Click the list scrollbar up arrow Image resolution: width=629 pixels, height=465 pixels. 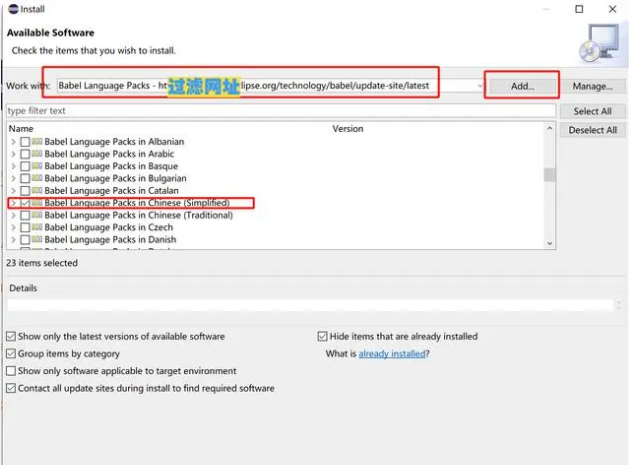point(550,128)
